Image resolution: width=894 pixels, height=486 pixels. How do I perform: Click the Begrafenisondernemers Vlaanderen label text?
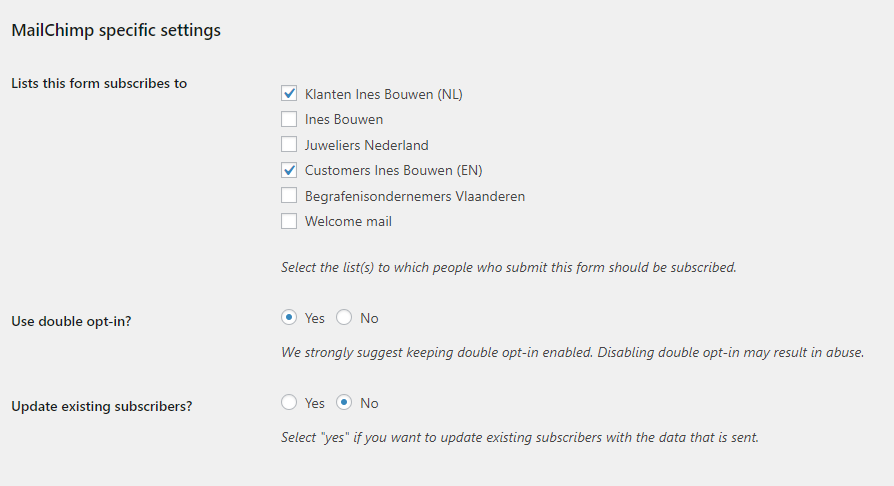(415, 196)
